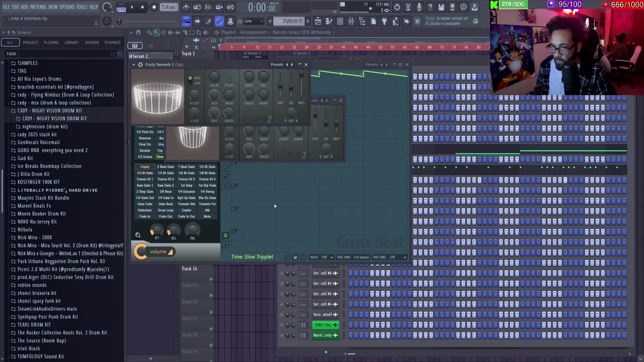The width and height of the screenshot is (644, 362).
Task: Switch to the STARRED browser tab
Action: (x=112, y=42)
